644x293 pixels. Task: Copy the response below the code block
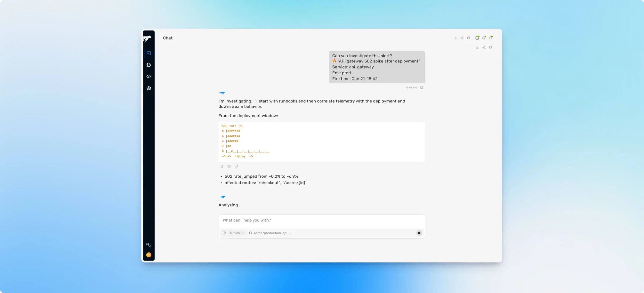tap(222, 166)
